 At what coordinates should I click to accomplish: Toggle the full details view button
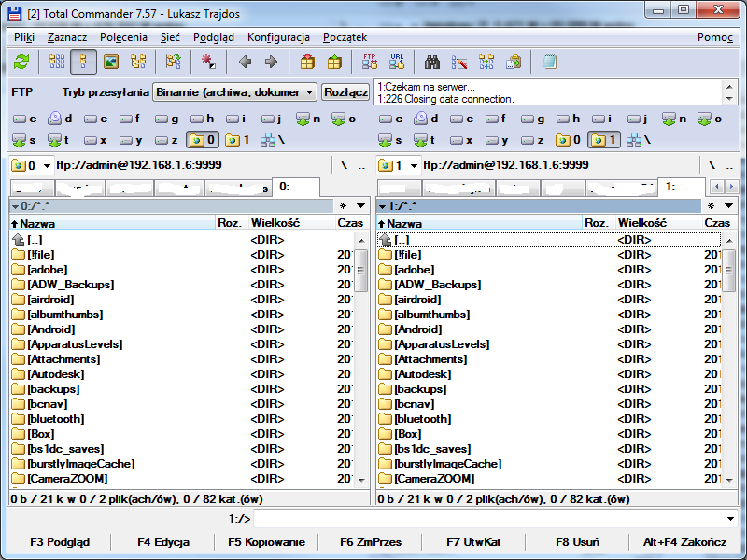coord(83,62)
